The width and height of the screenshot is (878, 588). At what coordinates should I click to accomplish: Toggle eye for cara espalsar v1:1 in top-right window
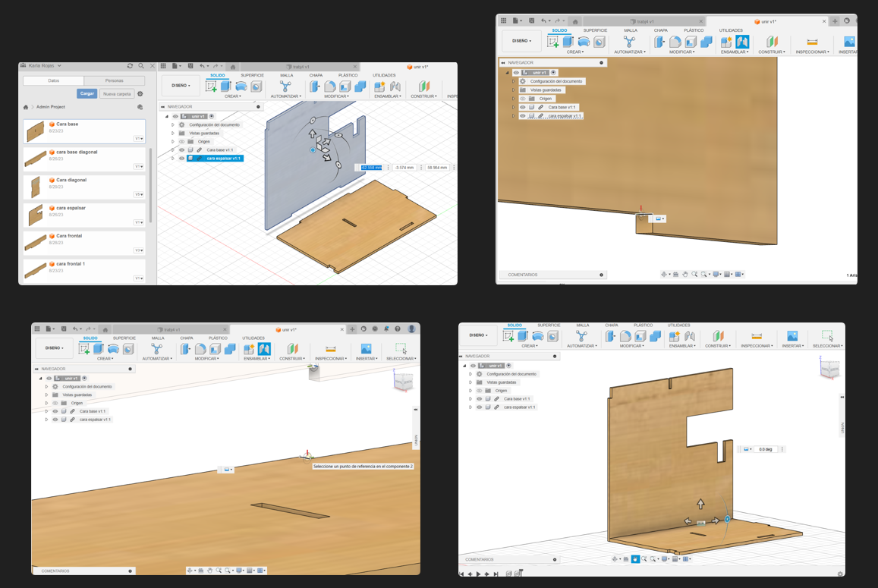click(x=522, y=116)
